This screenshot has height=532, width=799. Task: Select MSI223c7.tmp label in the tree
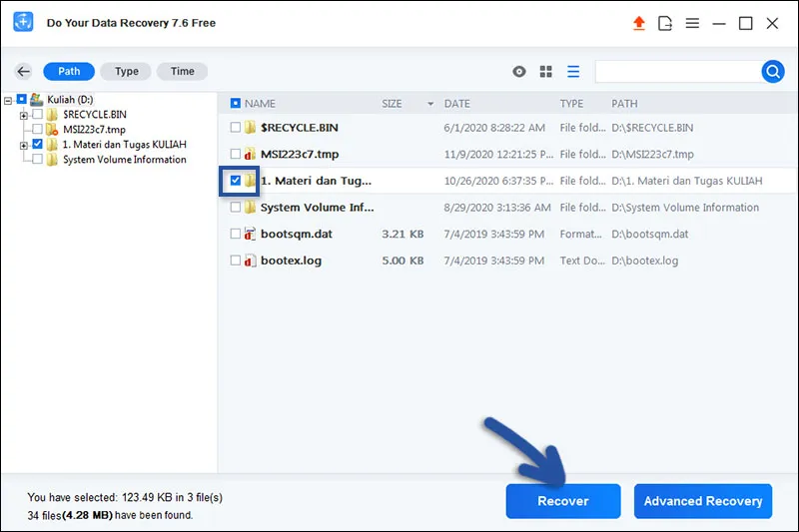(x=94, y=130)
